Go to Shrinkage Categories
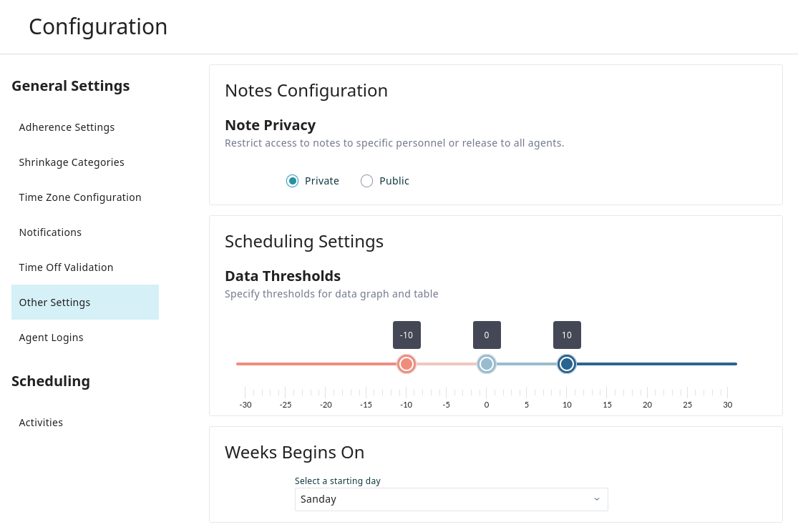 [x=72, y=162]
